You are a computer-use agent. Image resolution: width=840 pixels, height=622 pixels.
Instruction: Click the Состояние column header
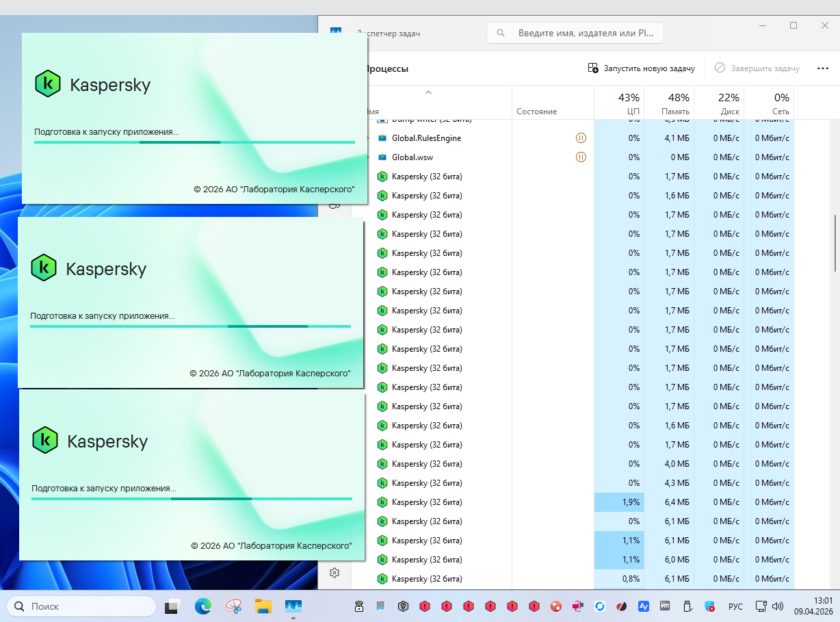[x=553, y=103]
